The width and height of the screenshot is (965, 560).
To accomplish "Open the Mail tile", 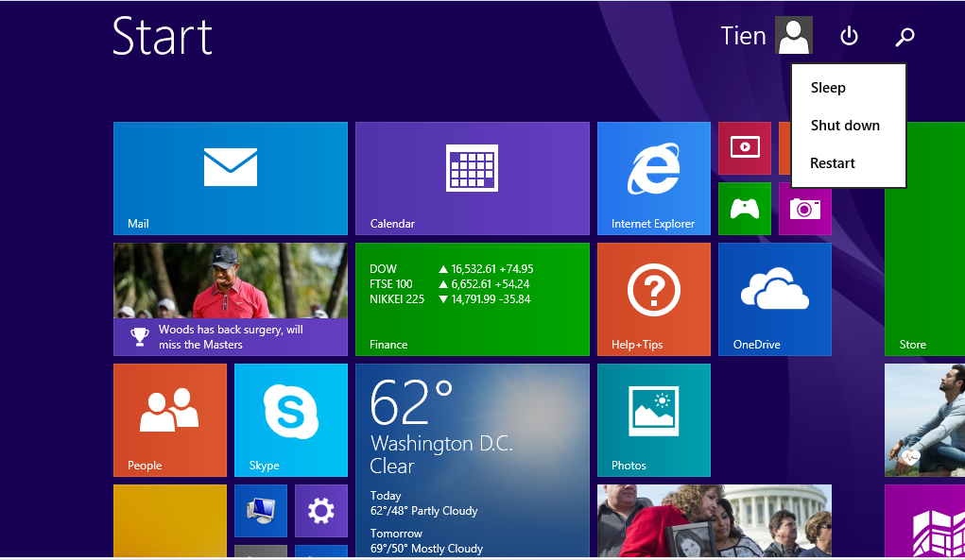I will 231,178.
